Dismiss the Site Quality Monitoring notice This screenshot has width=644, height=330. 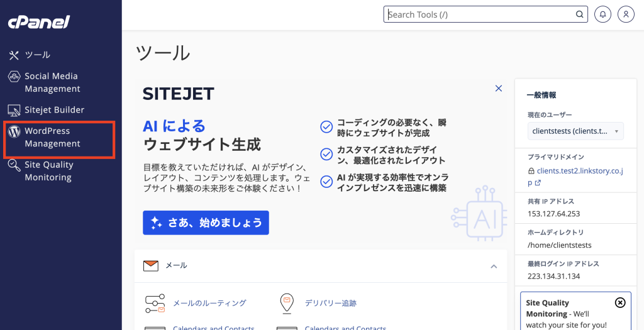coord(620,303)
